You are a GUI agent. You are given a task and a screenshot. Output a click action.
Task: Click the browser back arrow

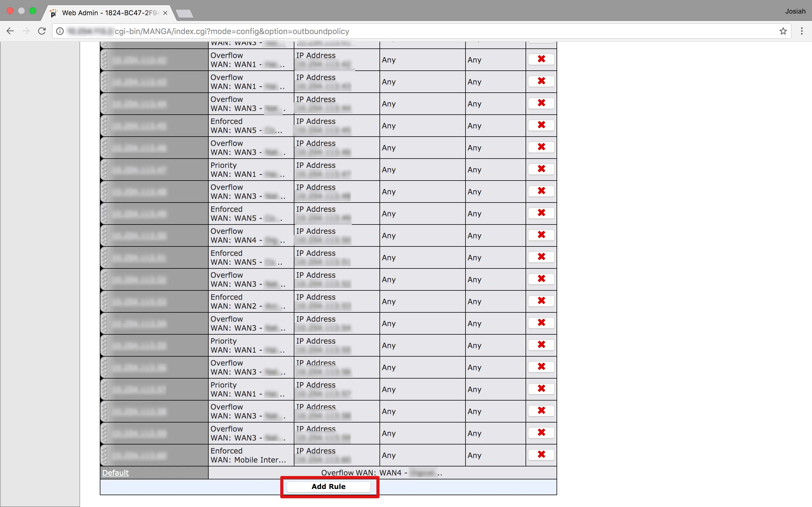pos(10,31)
